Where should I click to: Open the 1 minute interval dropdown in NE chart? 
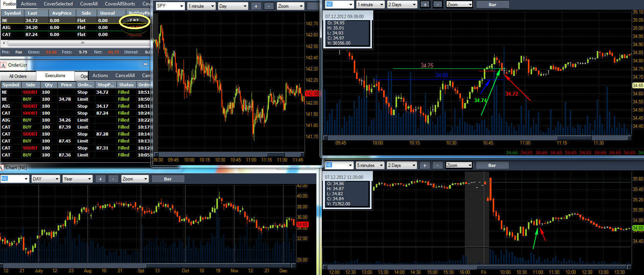[x=370, y=5]
